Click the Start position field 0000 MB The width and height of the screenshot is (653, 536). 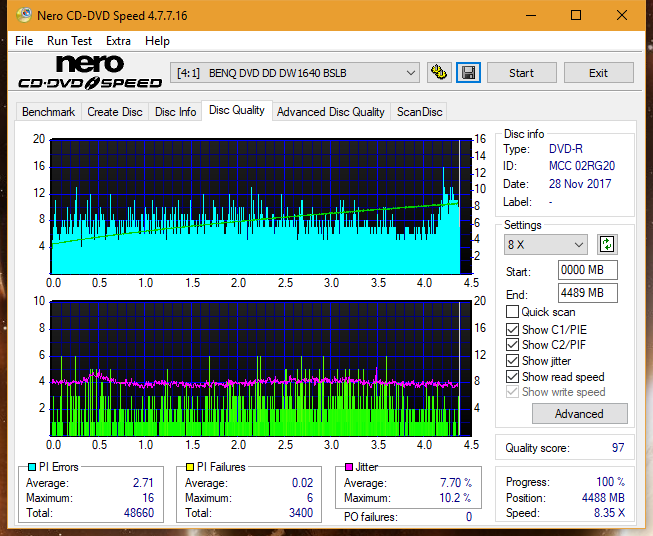[588, 270]
